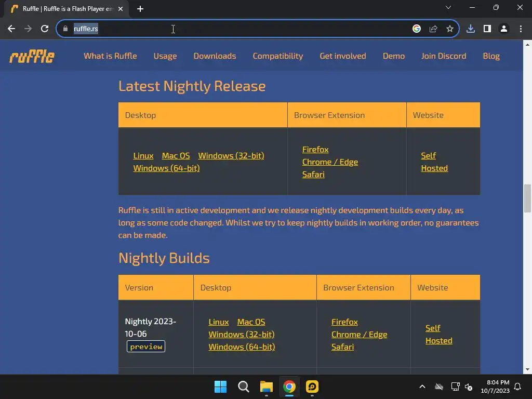Toggle the Chrome side panel
The image size is (532, 399).
[487, 29]
